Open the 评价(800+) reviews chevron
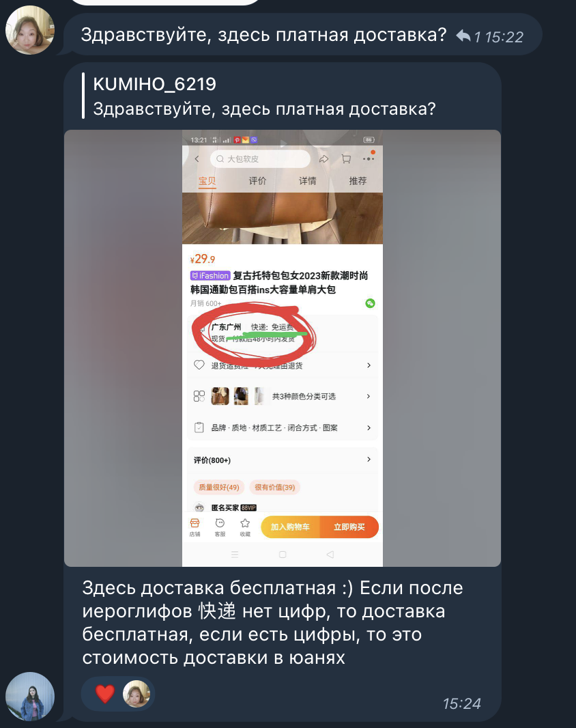The image size is (576, 728). coord(369,459)
